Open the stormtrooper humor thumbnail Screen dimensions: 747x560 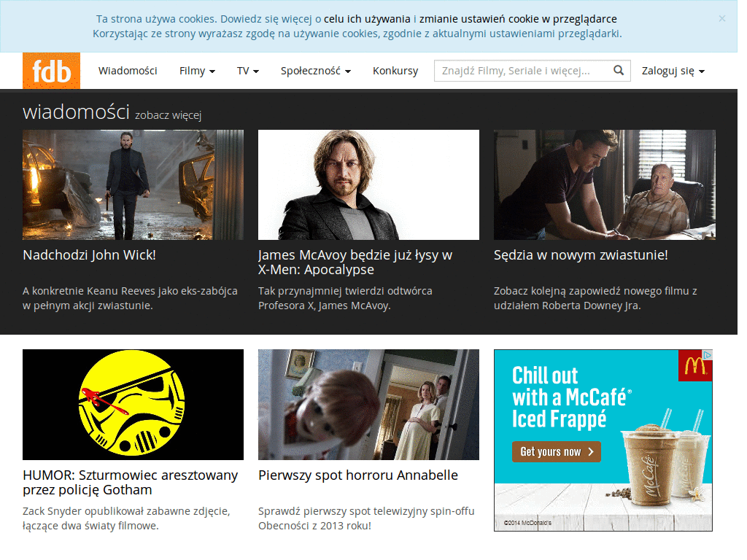(x=133, y=405)
